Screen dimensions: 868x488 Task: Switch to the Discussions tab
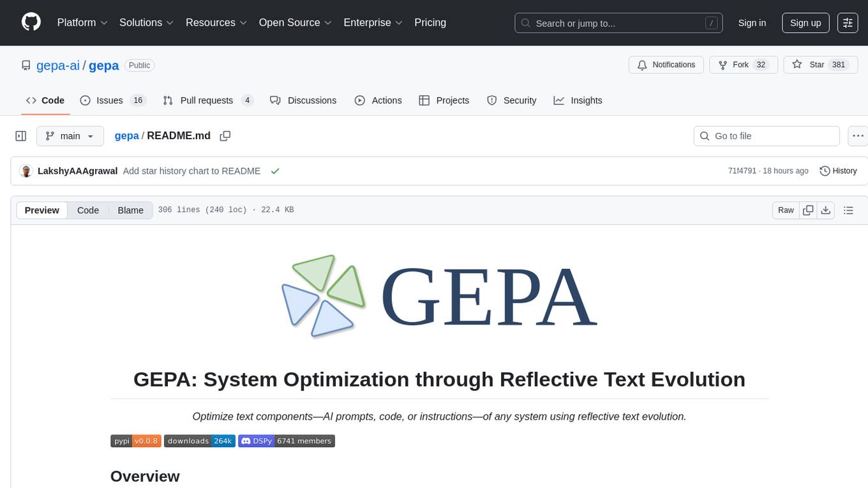point(303,100)
